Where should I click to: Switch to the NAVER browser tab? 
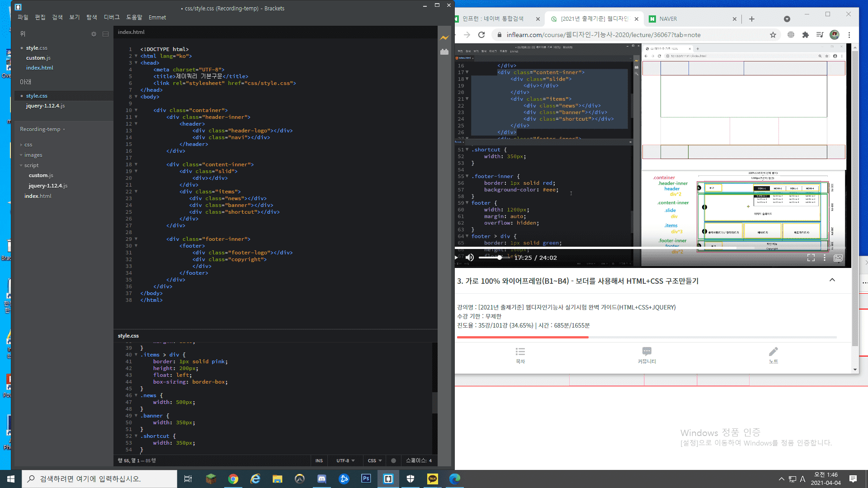click(x=668, y=19)
